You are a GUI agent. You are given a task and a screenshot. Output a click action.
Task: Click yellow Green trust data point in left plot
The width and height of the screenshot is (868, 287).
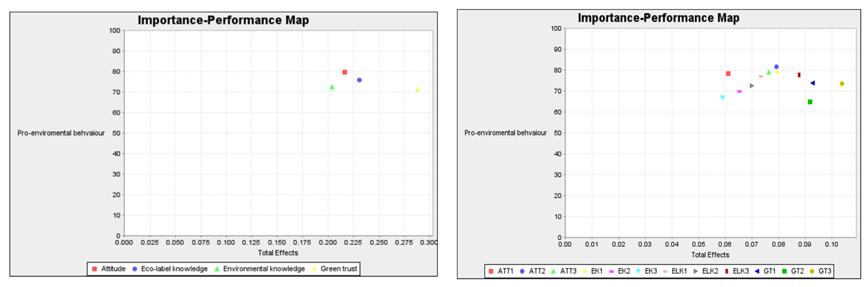tap(418, 90)
